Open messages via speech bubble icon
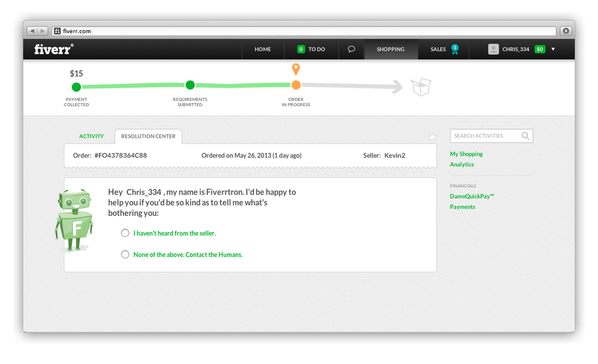The width and height of the screenshot is (598, 364). (x=351, y=49)
